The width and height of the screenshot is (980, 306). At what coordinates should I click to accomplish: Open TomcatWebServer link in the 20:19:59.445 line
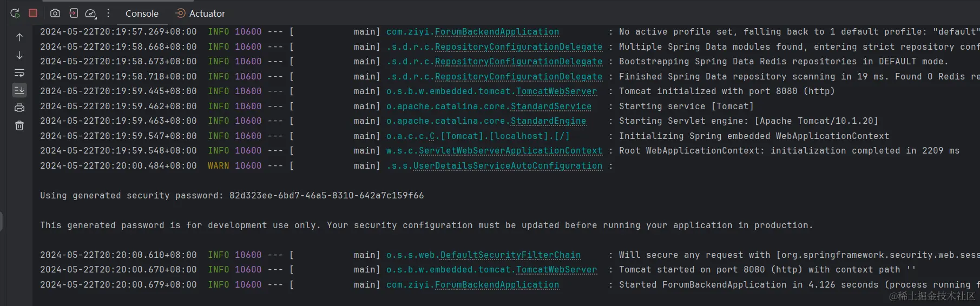[x=556, y=91]
